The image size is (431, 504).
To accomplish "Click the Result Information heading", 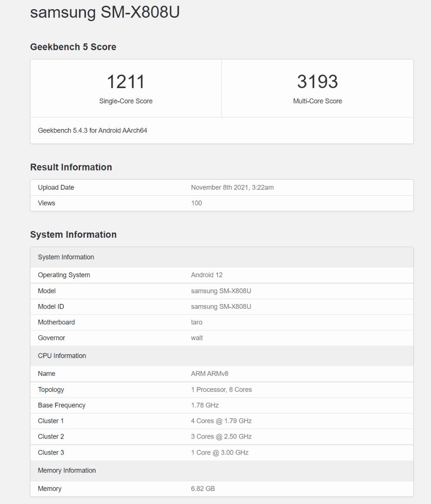I will [71, 167].
